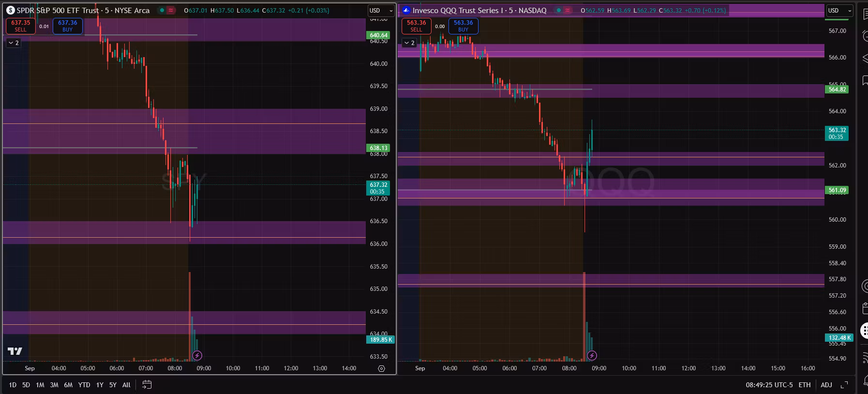Click SPY volume label 189.85 K
This screenshot has width=868, height=394.
coord(381,340)
